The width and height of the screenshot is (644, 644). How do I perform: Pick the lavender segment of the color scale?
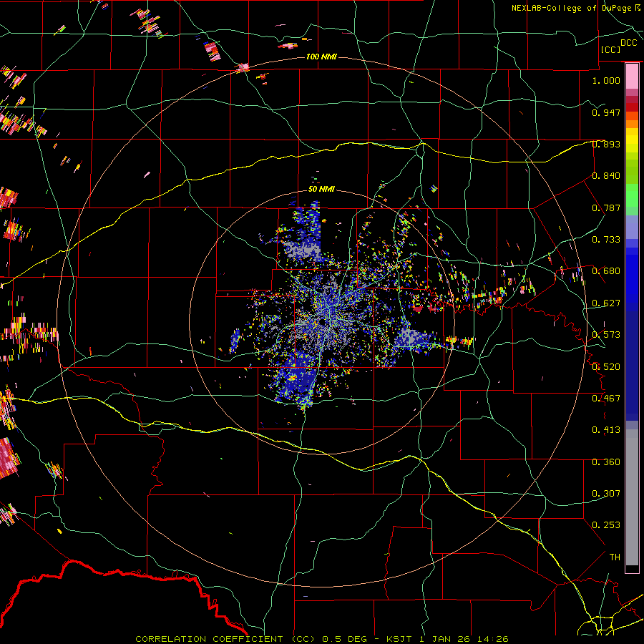(x=632, y=227)
